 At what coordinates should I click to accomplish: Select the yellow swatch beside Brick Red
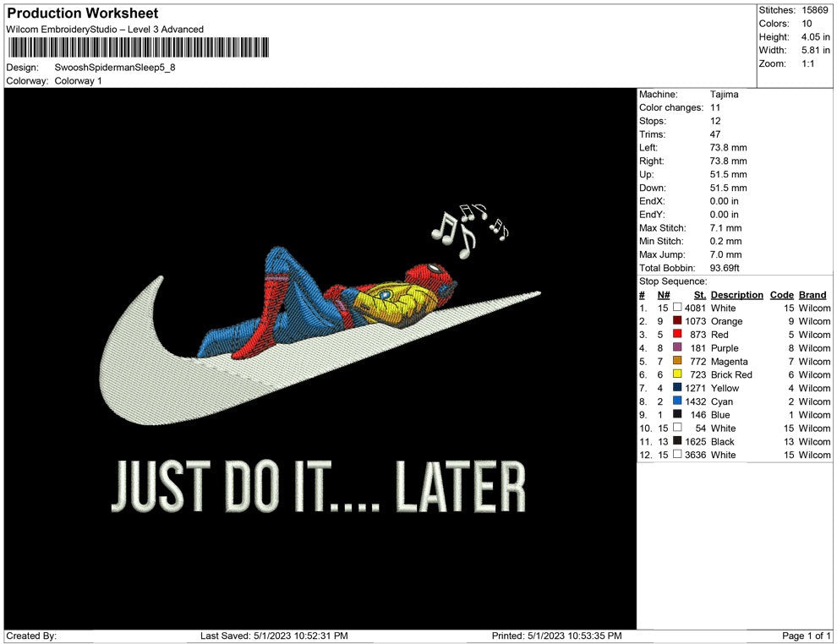(x=677, y=374)
